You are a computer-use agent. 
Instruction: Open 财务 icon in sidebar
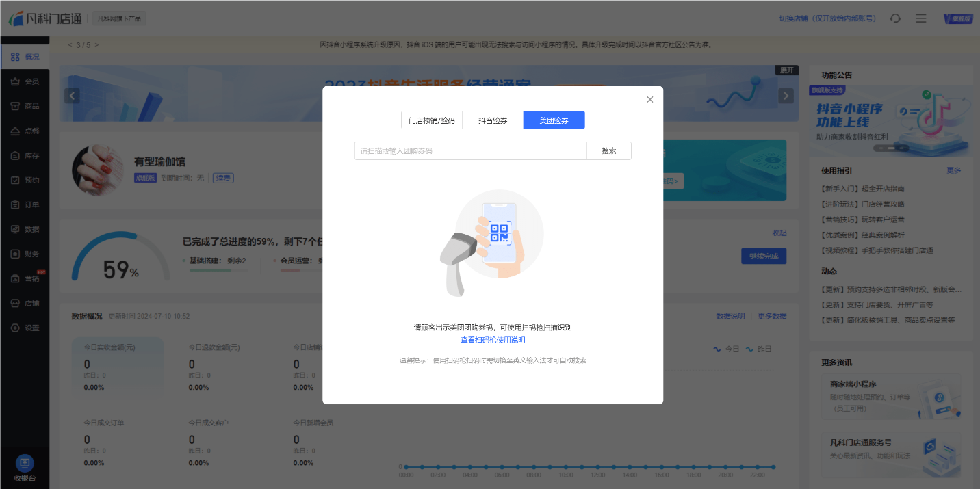coord(15,254)
